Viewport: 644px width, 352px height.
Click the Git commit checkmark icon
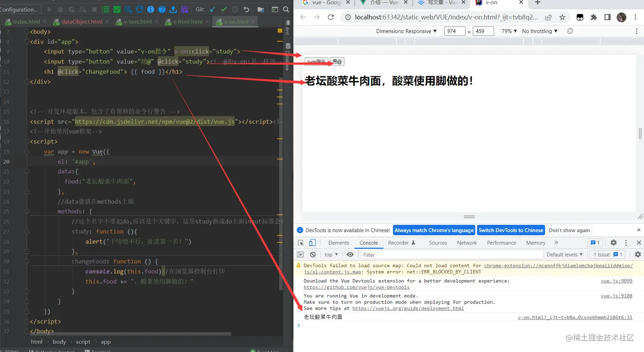click(224, 9)
